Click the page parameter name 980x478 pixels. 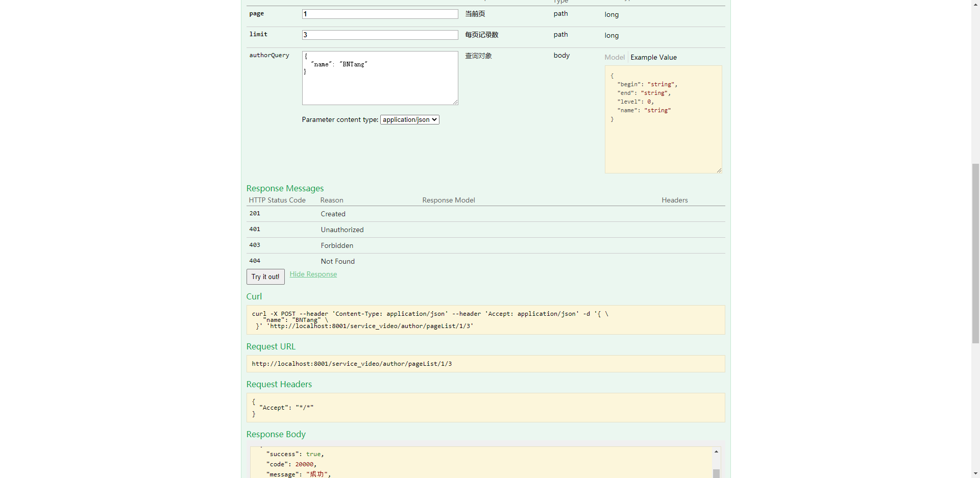tap(256, 14)
